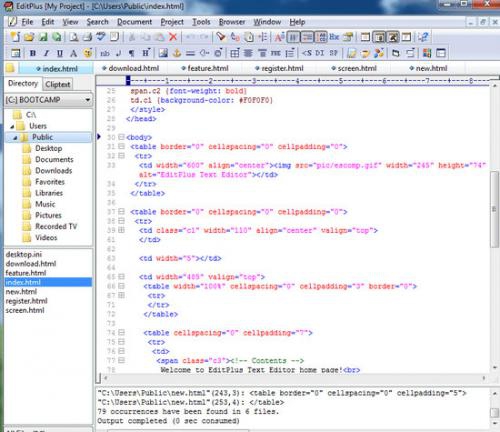Select the Pictures folder in directory tree
500x432 pixels.
tap(48, 215)
